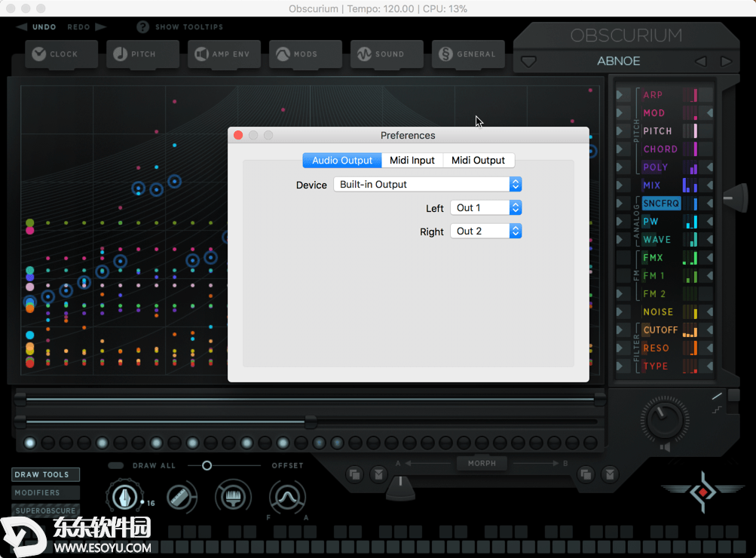Click the CUTOFF level bar meter
This screenshot has height=558, width=756.
point(690,330)
